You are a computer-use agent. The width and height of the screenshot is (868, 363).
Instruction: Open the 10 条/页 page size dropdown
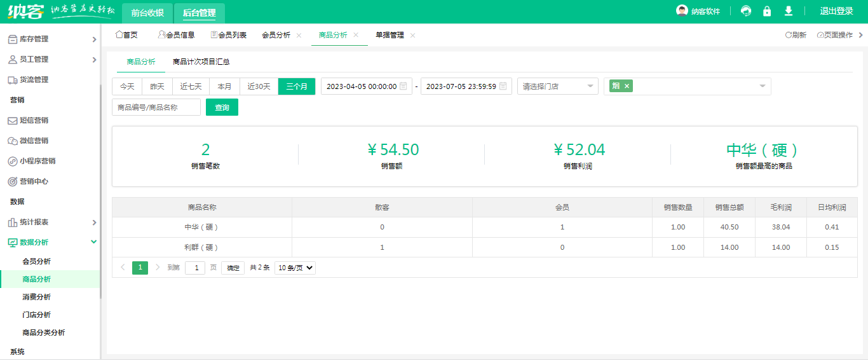coord(295,268)
